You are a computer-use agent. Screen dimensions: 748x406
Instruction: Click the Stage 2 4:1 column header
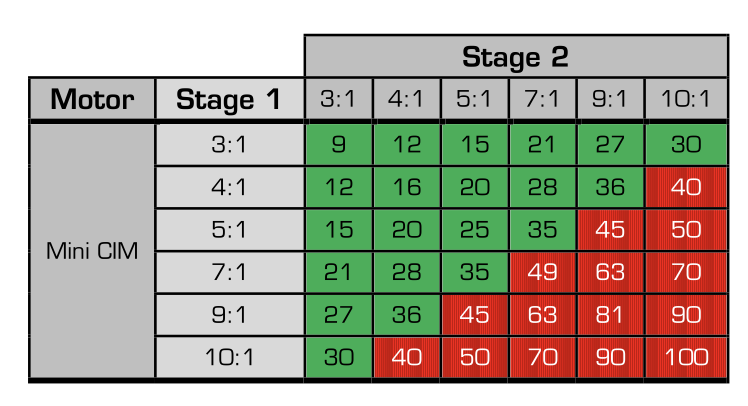coord(406,99)
